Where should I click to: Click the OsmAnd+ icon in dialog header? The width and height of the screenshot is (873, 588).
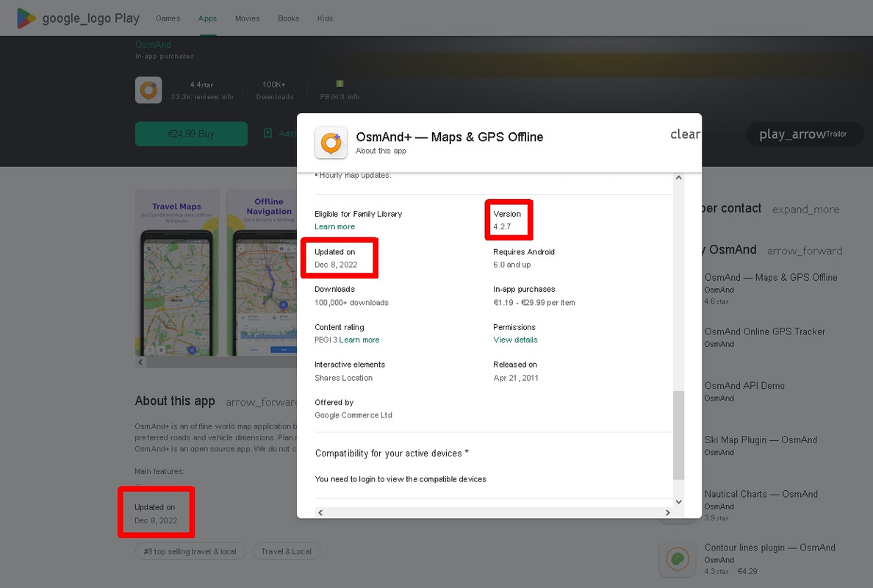pos(331,143)
